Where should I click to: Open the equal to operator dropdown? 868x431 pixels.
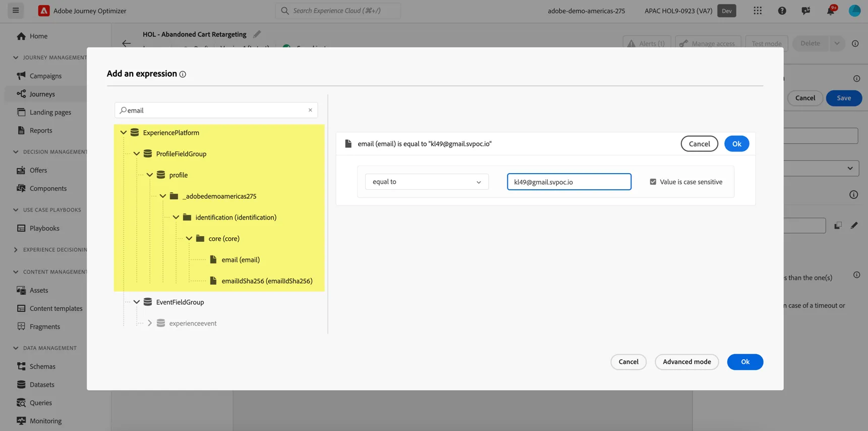pos(427,182)
